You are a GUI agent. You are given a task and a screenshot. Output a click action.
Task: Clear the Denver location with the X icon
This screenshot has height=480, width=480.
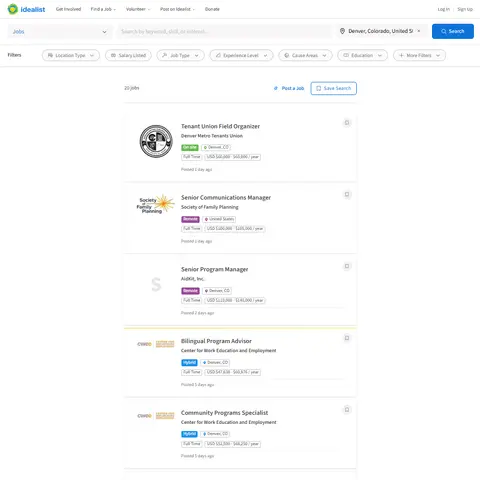point(419,31)
